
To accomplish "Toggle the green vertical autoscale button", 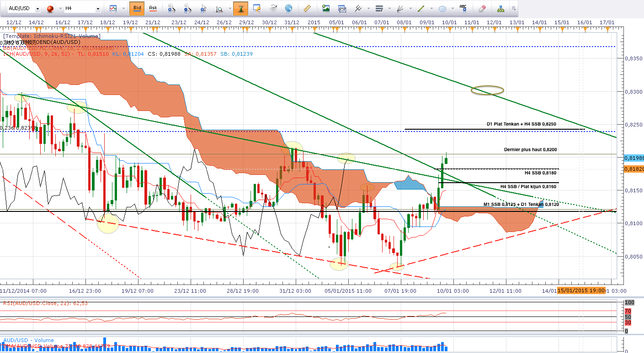I will click(x=240, y=8).
